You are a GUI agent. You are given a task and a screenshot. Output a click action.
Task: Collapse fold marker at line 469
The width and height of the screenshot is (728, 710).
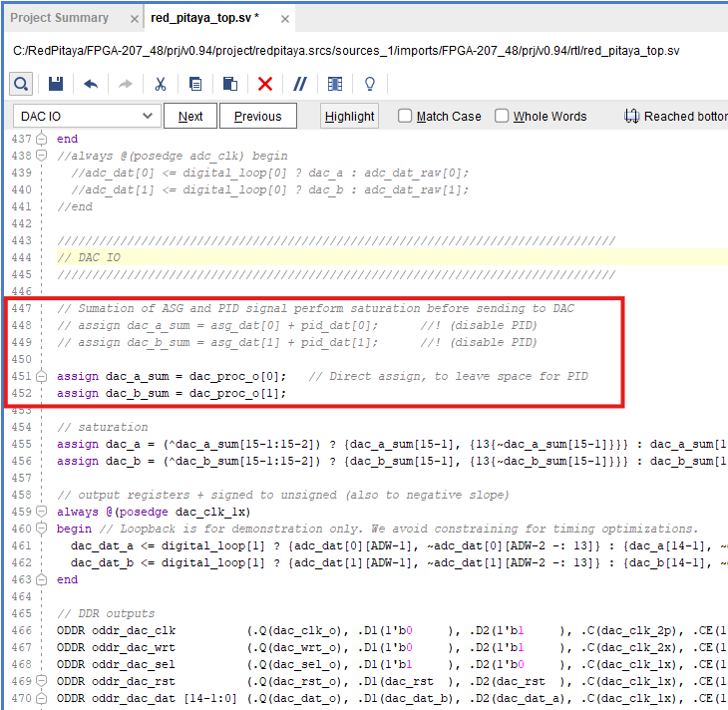tap(41, 681)
